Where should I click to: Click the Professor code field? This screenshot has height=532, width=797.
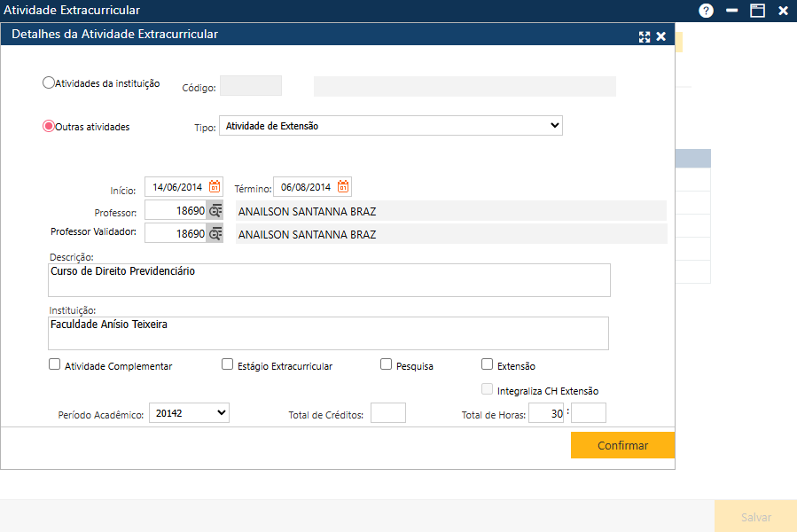(176, 210)
